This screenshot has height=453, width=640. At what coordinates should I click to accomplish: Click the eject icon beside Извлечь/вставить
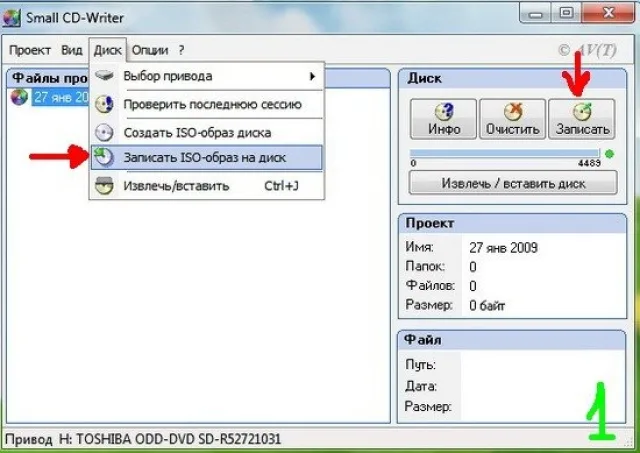[x=104, y=186]
